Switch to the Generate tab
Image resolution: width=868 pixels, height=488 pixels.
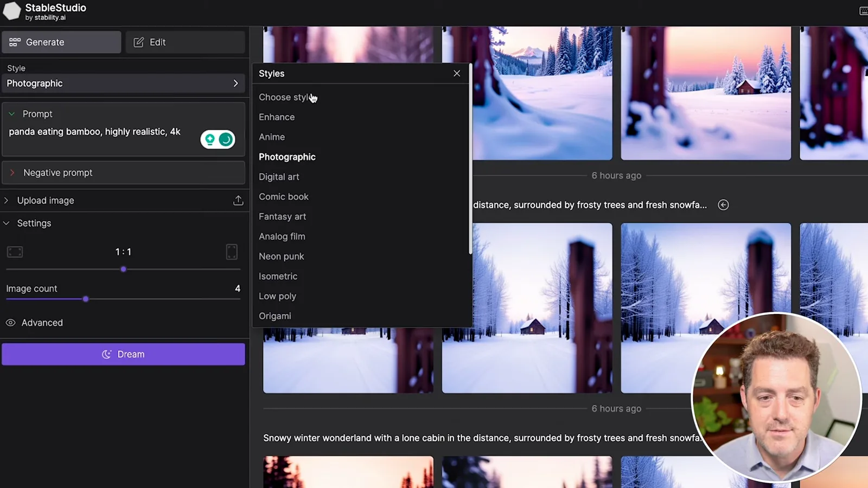(61, 42)
